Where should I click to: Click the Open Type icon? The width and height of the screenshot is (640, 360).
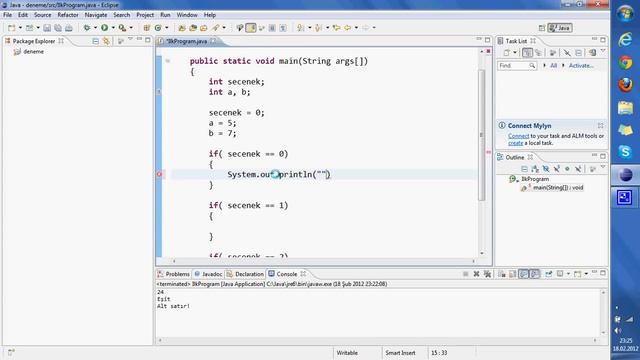182,28
